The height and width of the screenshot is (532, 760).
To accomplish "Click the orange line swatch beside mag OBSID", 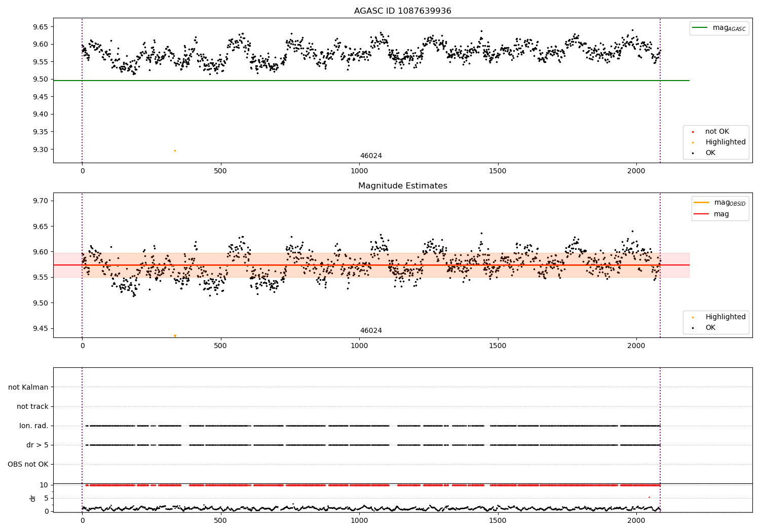I will (x=702, y=203).
